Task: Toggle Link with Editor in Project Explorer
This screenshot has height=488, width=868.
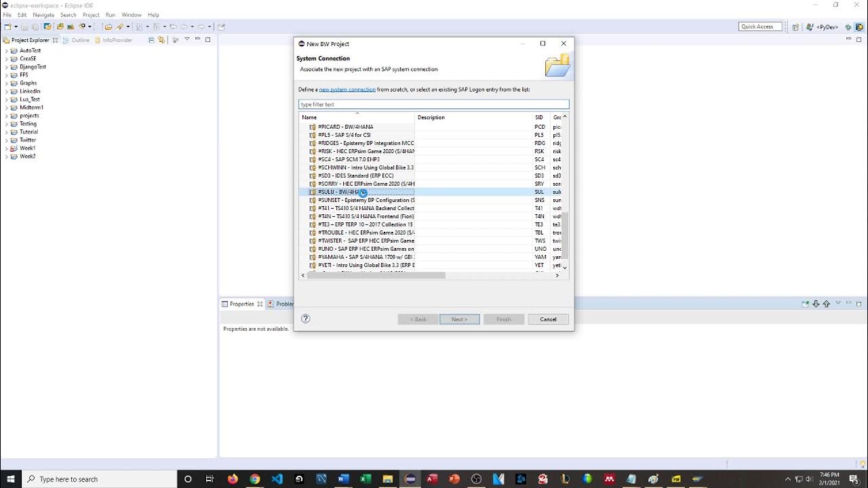Action: 162,40
